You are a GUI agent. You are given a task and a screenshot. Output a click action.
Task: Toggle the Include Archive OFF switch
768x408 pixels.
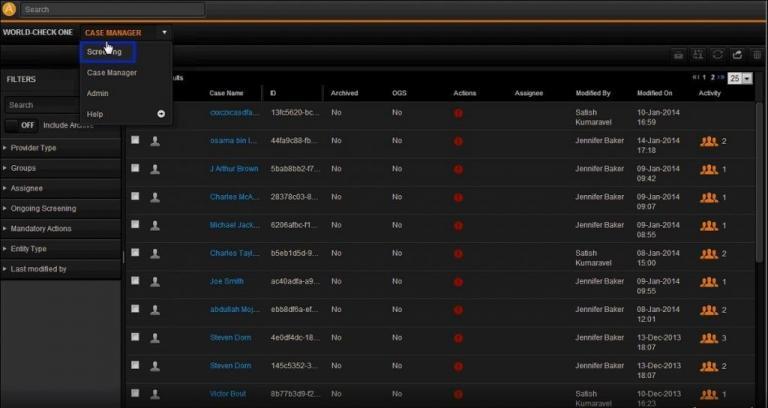coord(22,125)
